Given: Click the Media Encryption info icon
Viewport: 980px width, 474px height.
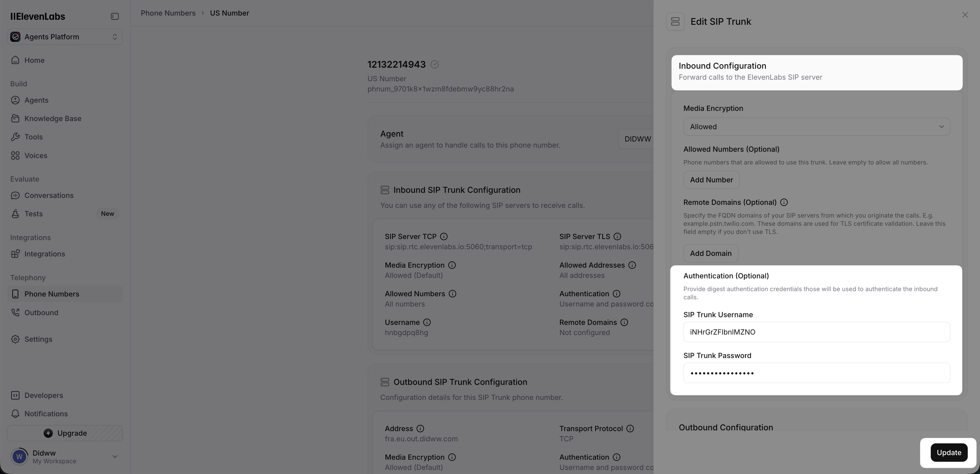Looking at the screenshot, I should [452, 265].
